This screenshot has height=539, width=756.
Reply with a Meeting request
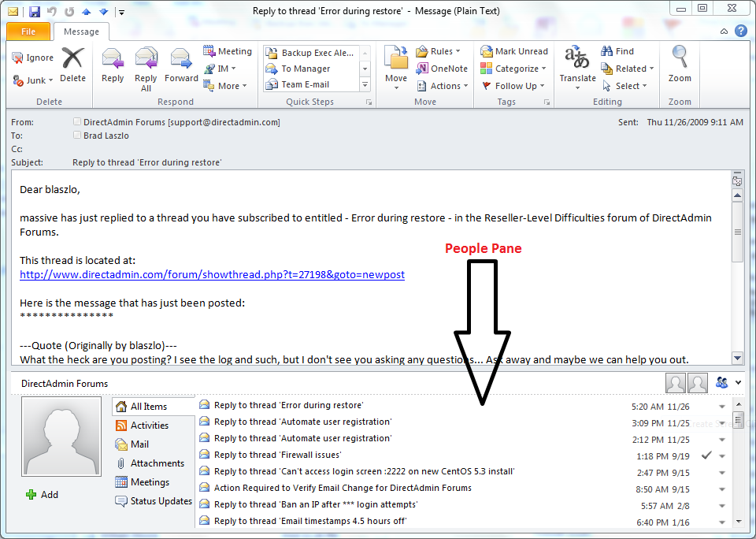228,51
